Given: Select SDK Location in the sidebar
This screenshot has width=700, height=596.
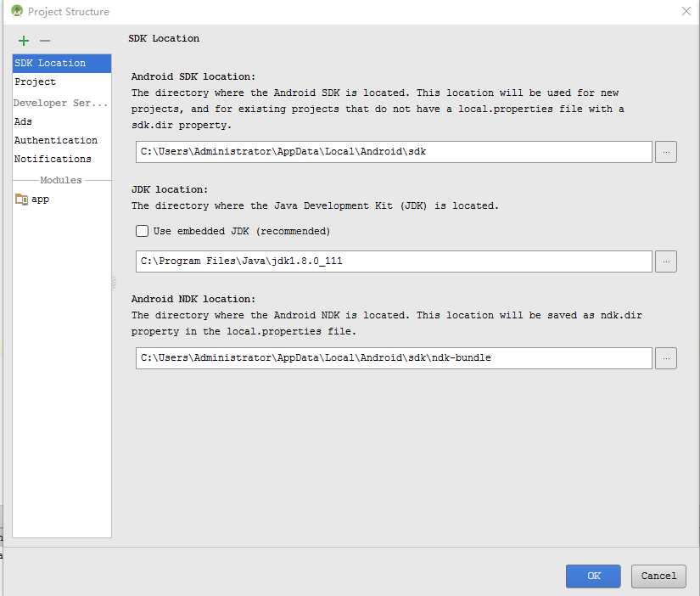Looking at the screenshot, I should (x=62, y=63).
